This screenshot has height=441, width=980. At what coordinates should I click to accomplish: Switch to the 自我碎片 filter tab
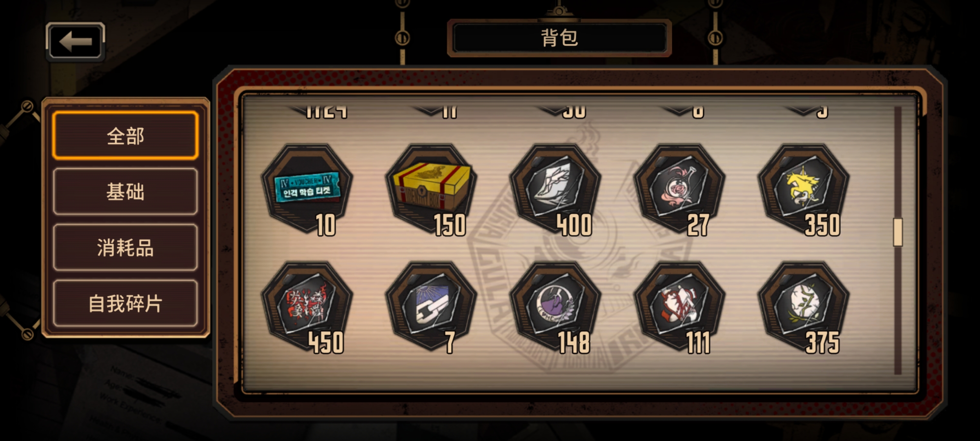click(125, 303)
